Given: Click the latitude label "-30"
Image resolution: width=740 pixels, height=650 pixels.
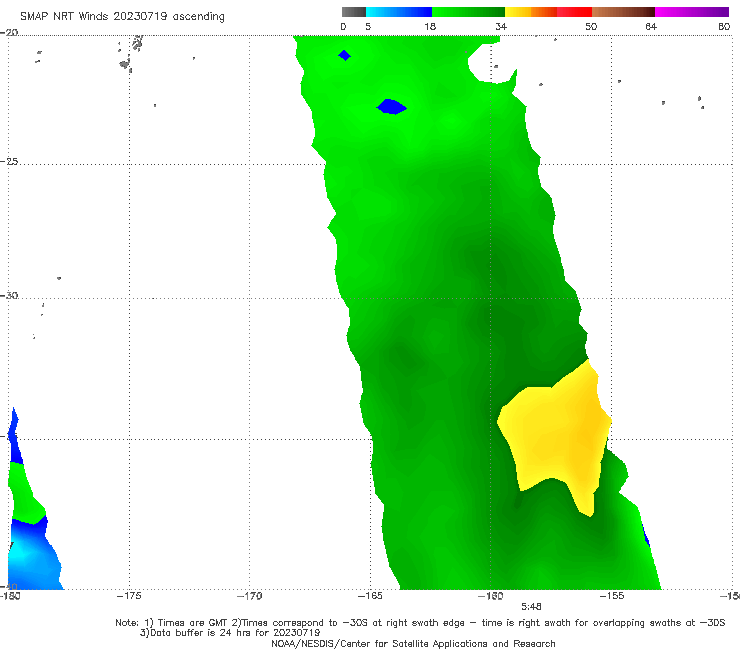Looking at the screenshot, I should (9, 295).
